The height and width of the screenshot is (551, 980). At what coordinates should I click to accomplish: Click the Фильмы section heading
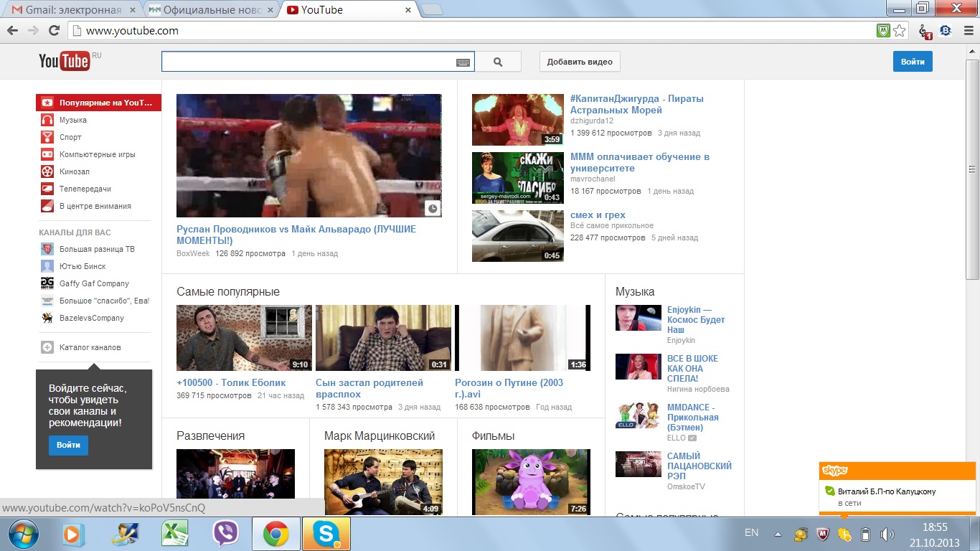tap(493, 435)
